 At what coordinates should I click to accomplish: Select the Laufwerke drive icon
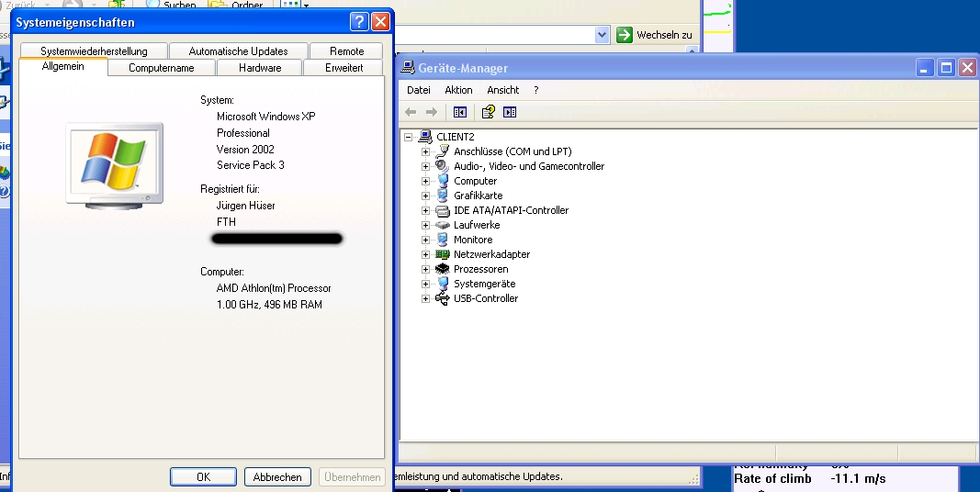[443, 225]
